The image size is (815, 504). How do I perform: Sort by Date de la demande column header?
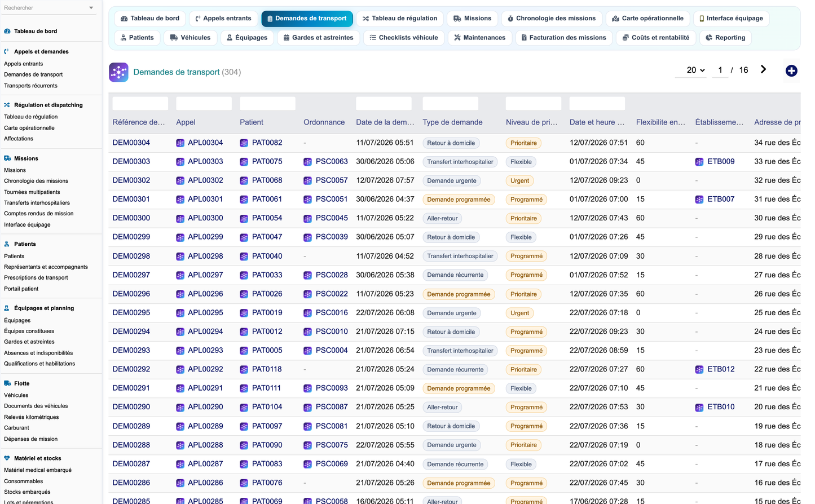385,122
